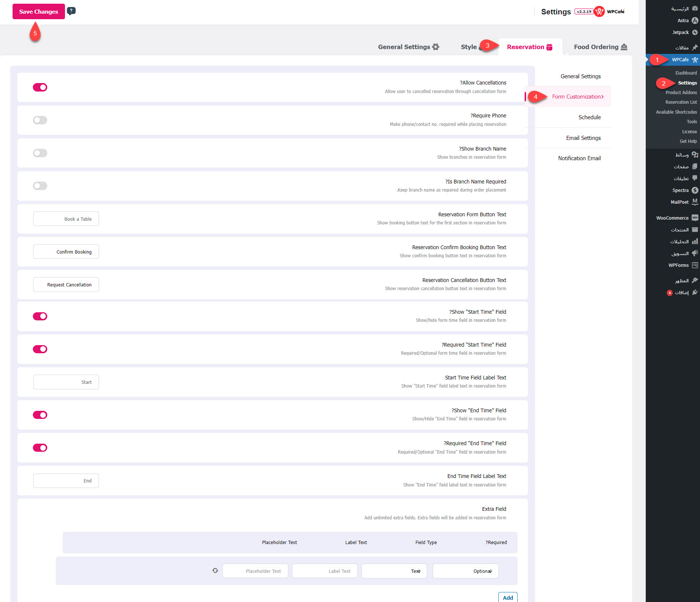Click the Book a Table text field
This screenshot has width=700, height=602.
pos(66,219)
